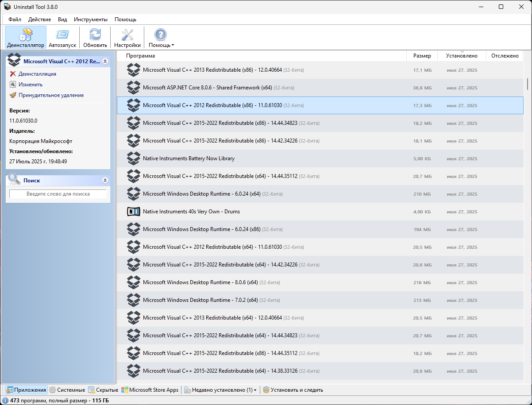Switch to the Microsoft Store Apps tab
Screen dimensions: 532x405
click(x=150, y=390)
